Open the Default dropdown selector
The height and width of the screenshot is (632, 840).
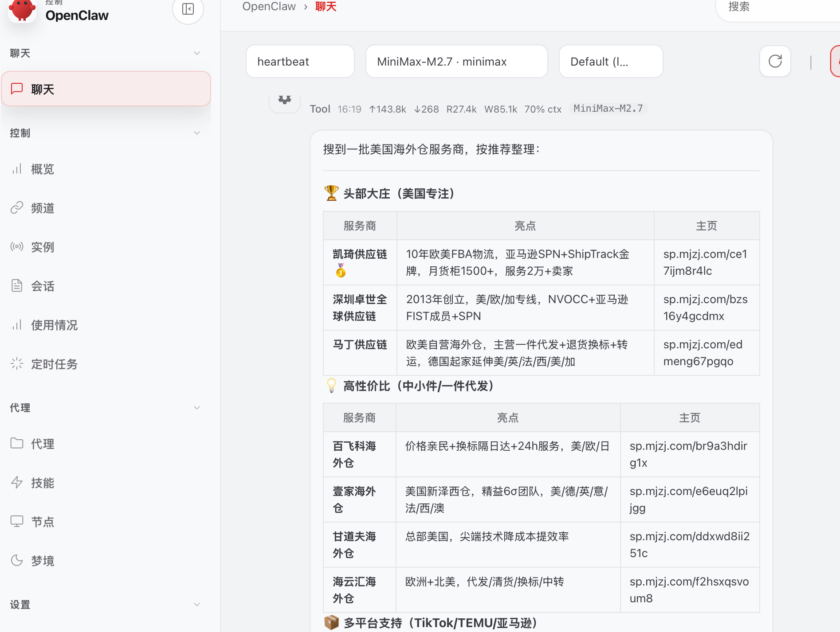tap(611, 62)
